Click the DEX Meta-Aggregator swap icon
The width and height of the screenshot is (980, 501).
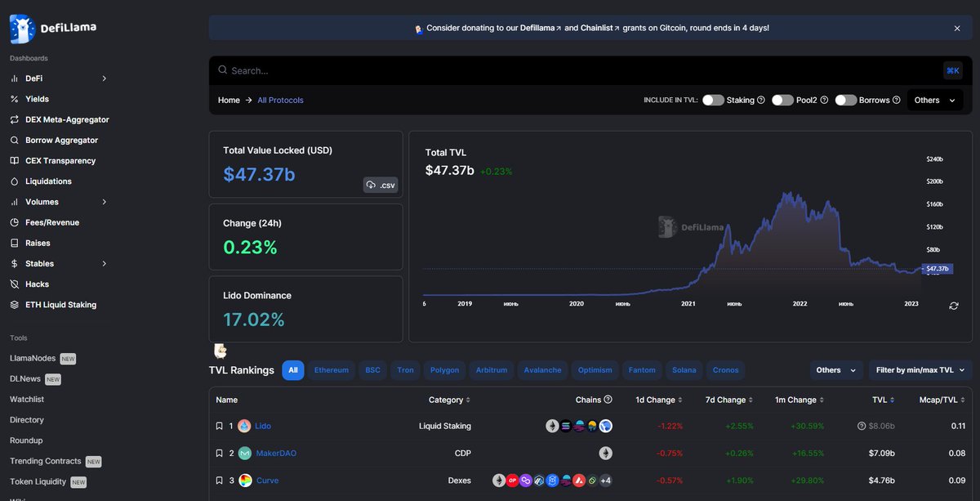point(15,119)
